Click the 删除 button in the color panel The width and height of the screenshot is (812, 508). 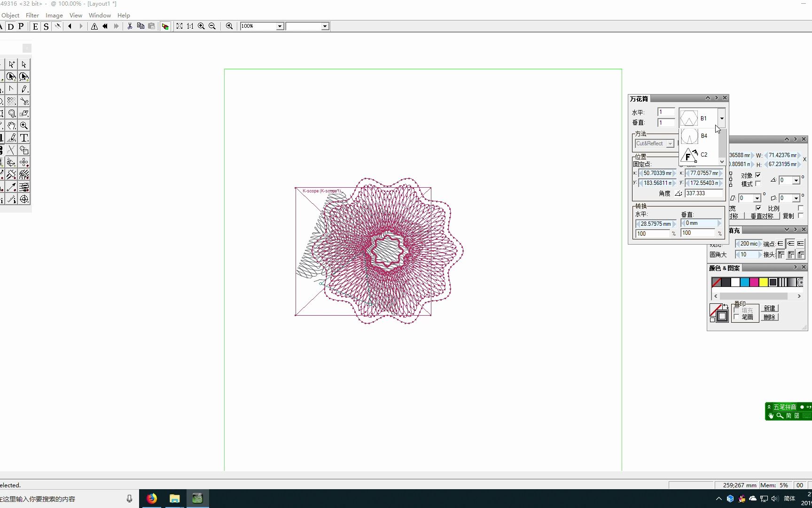[770, 317]
